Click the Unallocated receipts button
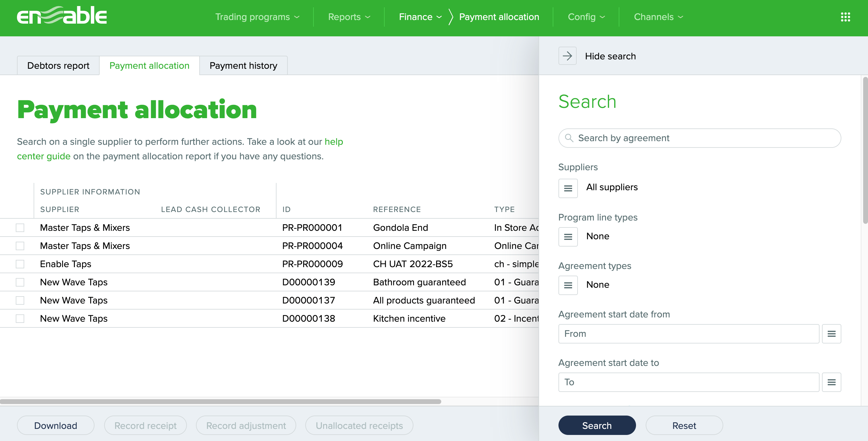 (359, 426)
